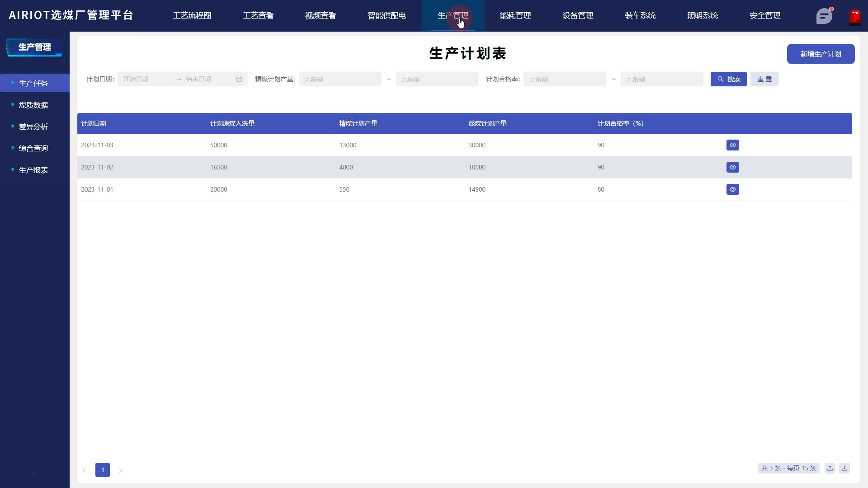Screen dimensions: 868x488
Task: Open page size selector 共 3 条 - 每页 15 条
Action: (788, 468)
